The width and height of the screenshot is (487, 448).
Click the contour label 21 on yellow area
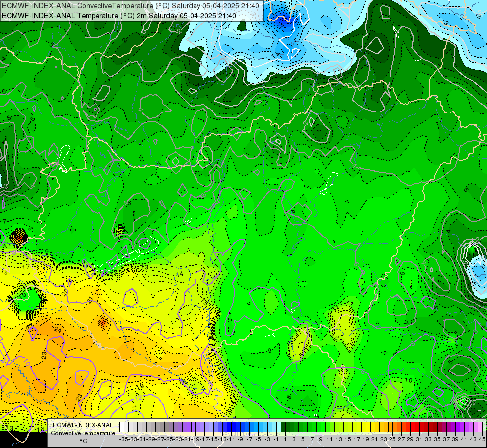click(90, 300)
